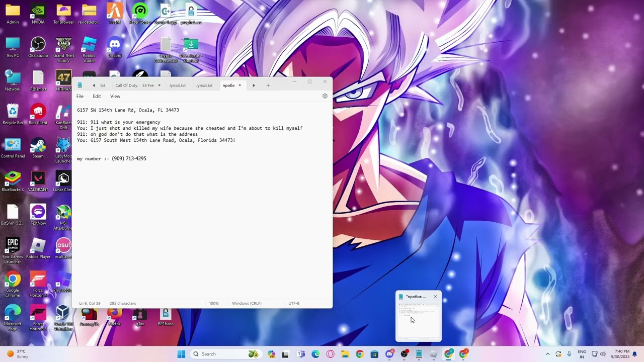Click the taskbar Search box
644x362 pixels.
tap(226, 354)
